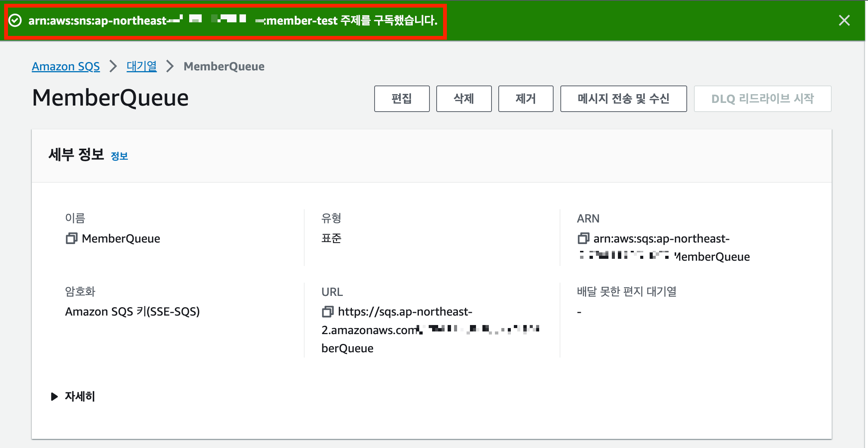868x448 pixels.
Task: Expand the 자세히 details section
Action: pyautogui.click(x=79, y=396)
